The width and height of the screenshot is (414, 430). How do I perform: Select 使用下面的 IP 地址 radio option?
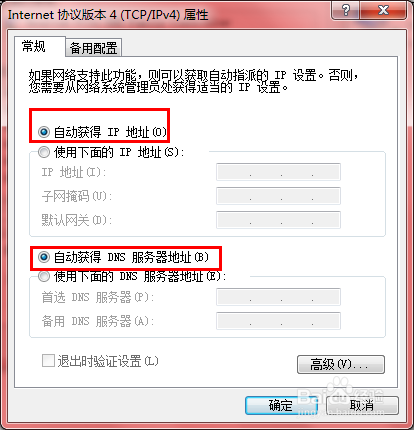click(x=44, y=152)
